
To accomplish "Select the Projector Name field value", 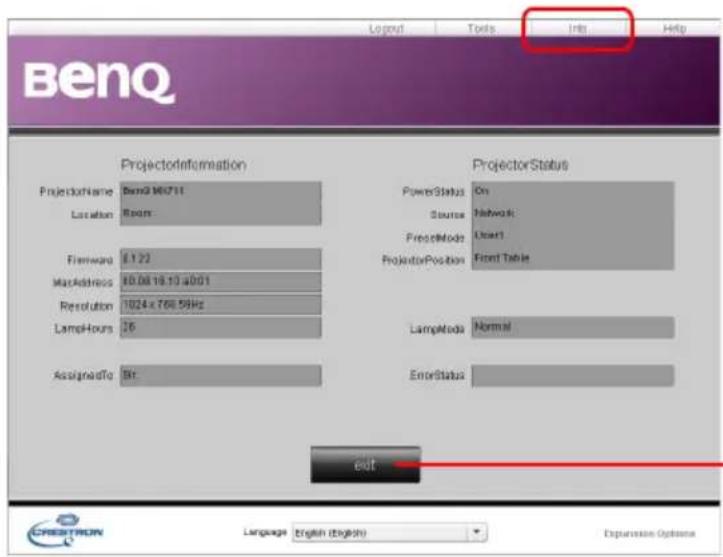I will point(153,191).
